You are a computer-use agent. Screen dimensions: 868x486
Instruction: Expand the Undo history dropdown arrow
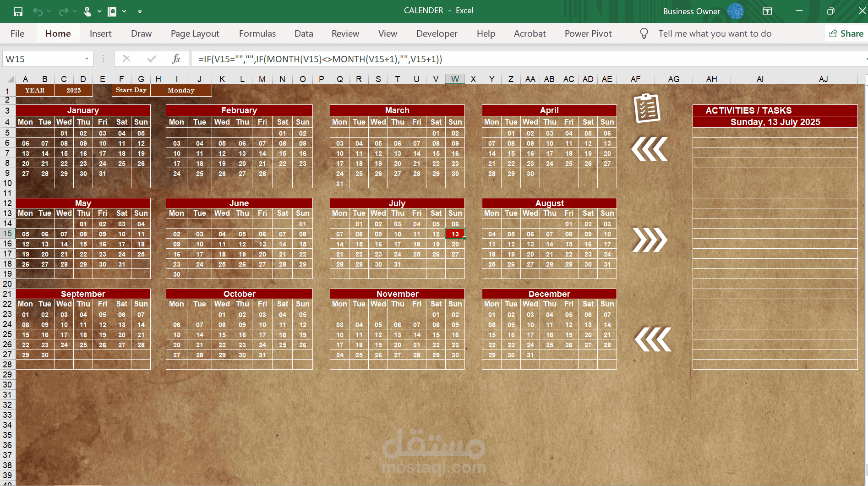point(49,11)
